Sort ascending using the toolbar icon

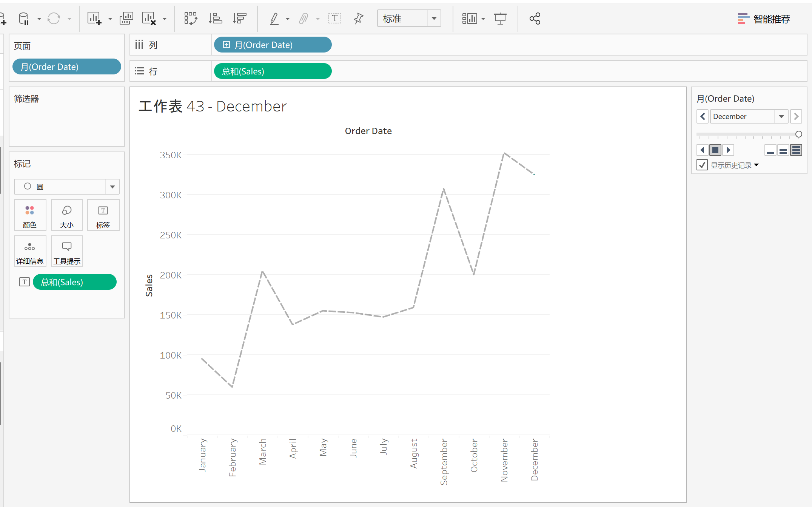coord(215,19)
